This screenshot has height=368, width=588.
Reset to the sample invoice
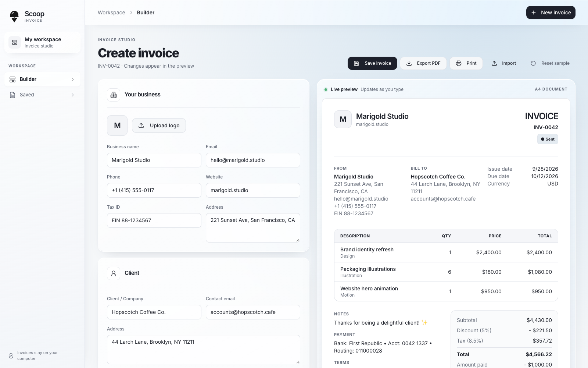[x=550, y=63]
